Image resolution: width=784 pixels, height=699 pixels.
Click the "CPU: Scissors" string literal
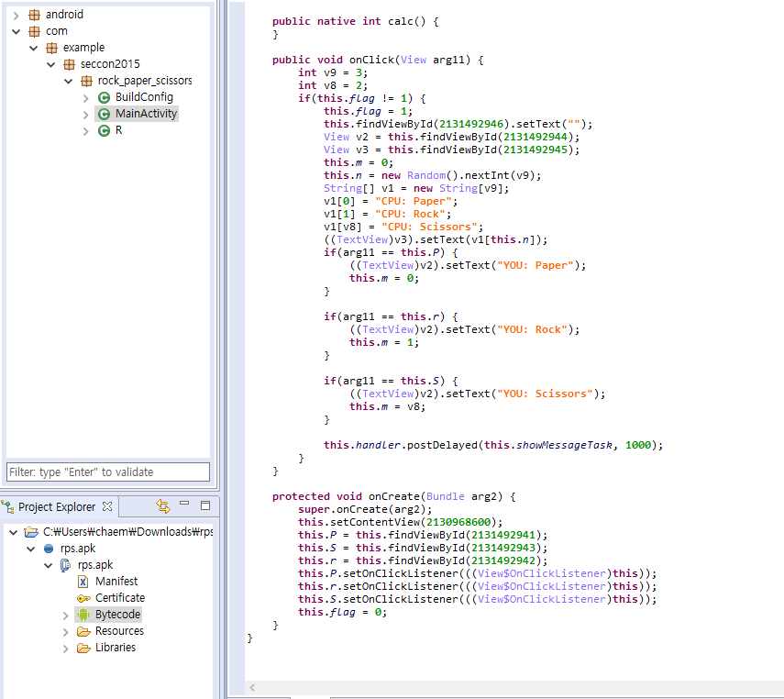(429, 227)
